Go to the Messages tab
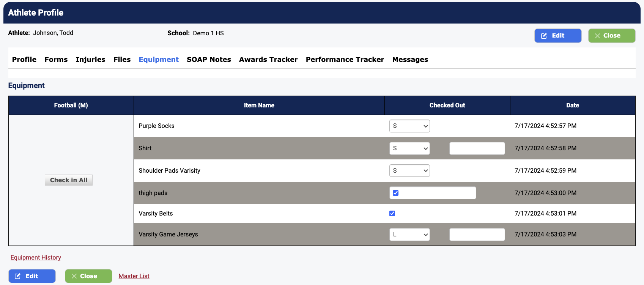Screen dimensions: 644x285 click(x=410, y=60)
